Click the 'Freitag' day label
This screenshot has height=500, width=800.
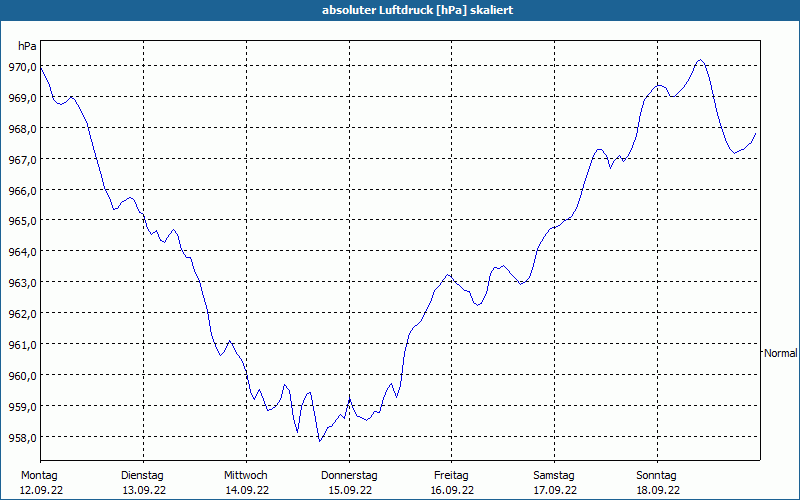pyautogui.click(x=451, y=475)
